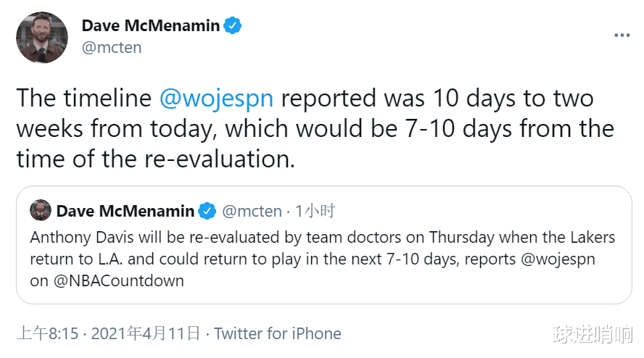Viewport: 644px width, 358px height.
Task: Click the @mcten handle under the author name
Action: 112,48
